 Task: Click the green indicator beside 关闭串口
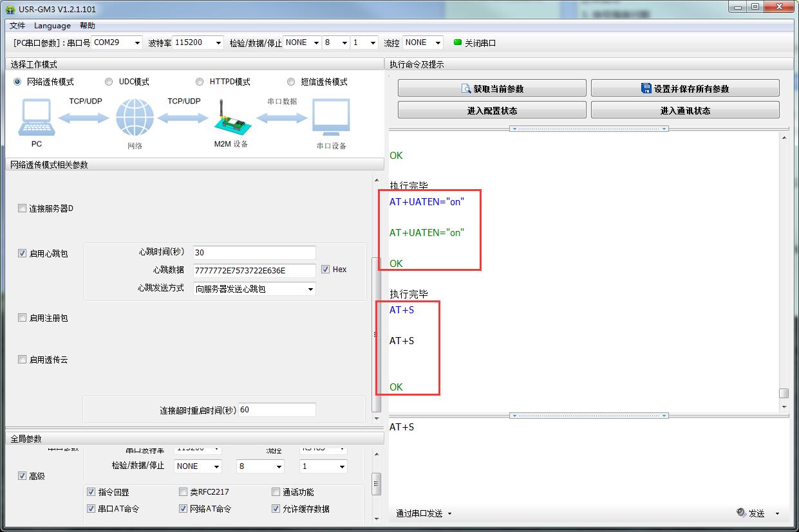click(458, 42)
